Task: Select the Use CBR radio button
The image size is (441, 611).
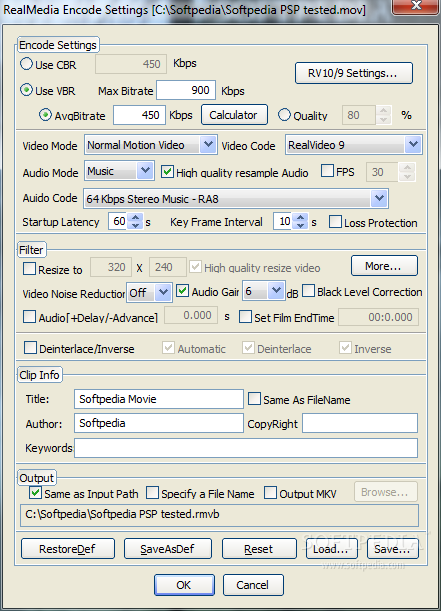Action: [26, 64]
